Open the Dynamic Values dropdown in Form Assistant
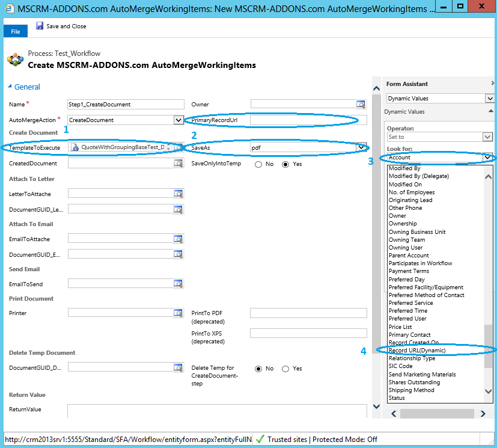The width and height of the screenshot is (497, 448). click(x=490, y=98)
